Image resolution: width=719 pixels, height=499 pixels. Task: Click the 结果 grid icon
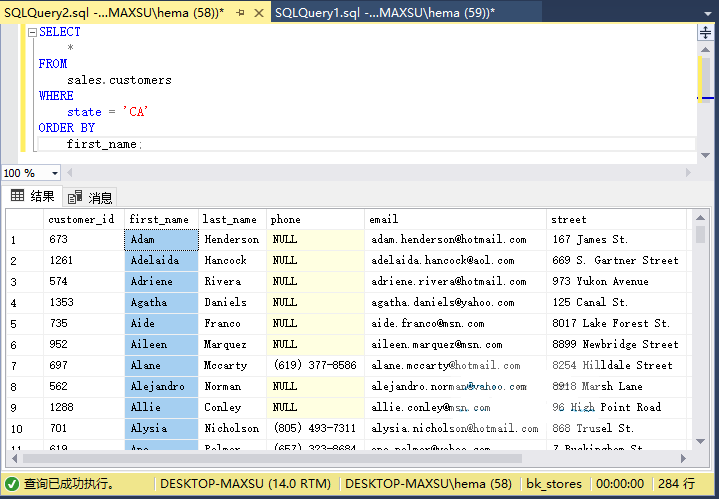(17, 196)
